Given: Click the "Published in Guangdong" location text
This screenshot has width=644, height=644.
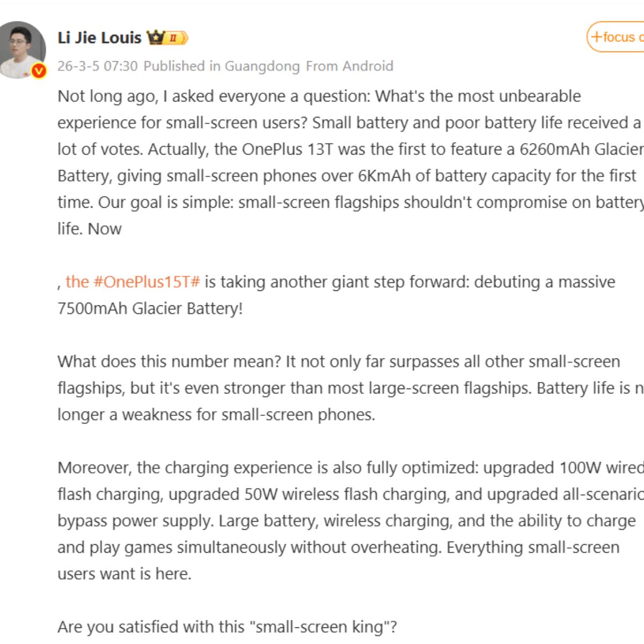Looking at the screenshot, I should click(x=222, y=66).
